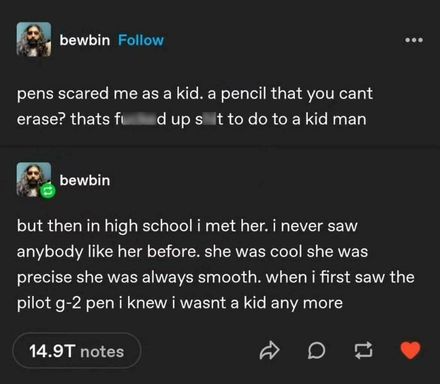
Task: Click the second blurred censored word
Action: [209, 119]
